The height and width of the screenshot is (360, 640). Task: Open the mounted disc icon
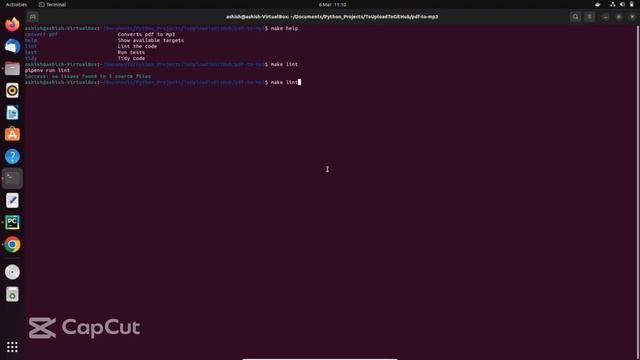12,272
